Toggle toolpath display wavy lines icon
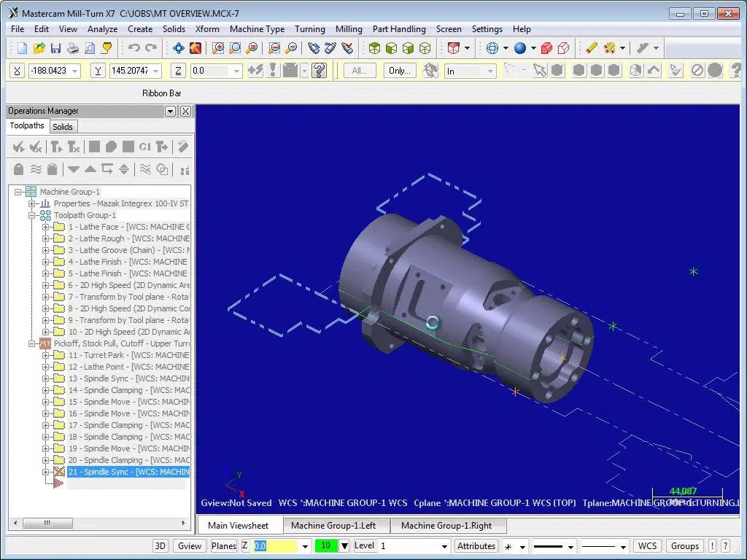747x560 pixels. pos(35,169)
